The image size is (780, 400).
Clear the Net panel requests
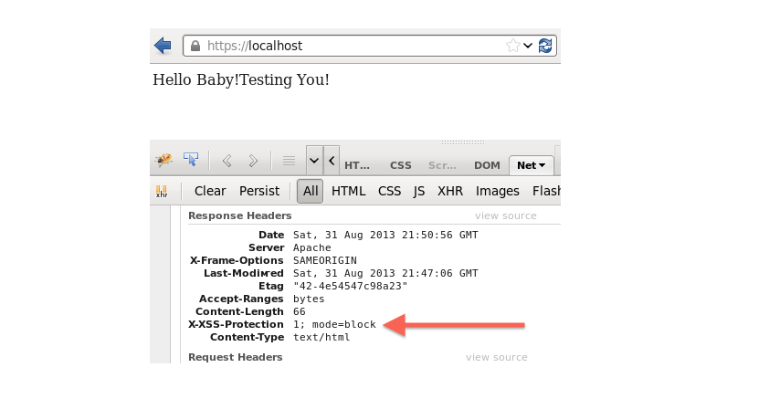tap(210, 191)
